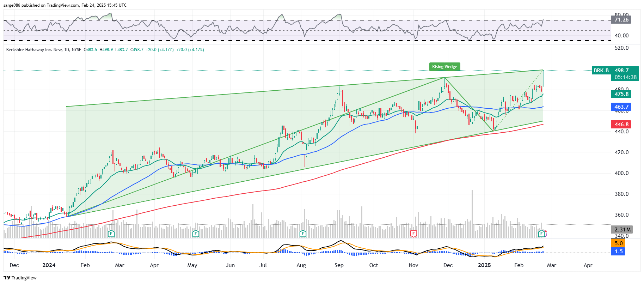
Task: Click the sarge986 published on TradingView.com text
Action: [x=65, y=5]
